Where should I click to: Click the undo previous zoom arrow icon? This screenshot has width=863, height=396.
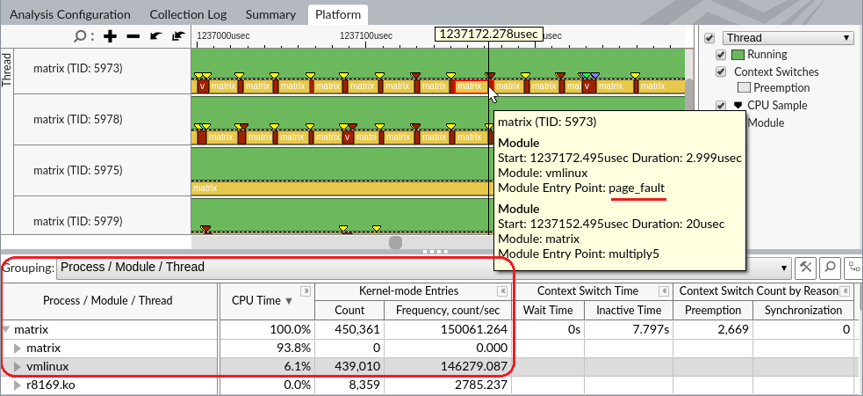156,36
